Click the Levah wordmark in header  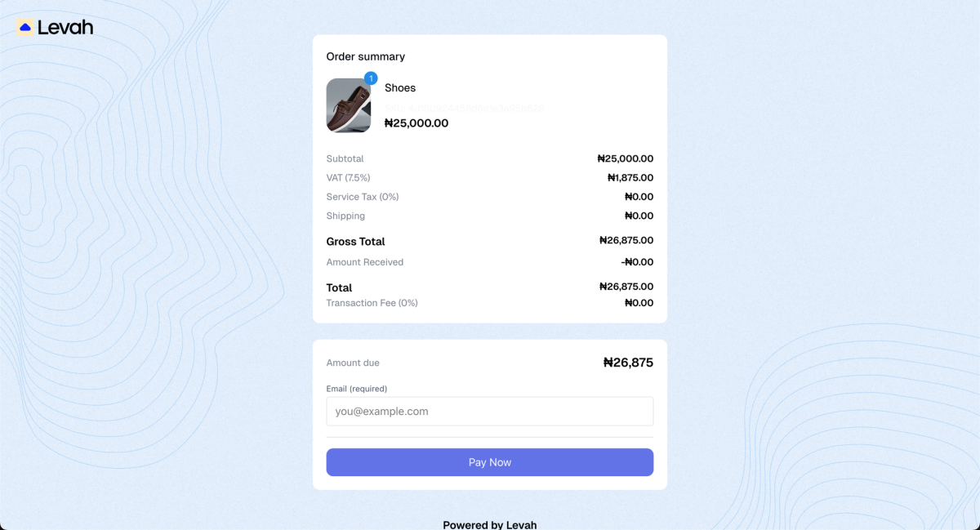[x=65, y=27]
